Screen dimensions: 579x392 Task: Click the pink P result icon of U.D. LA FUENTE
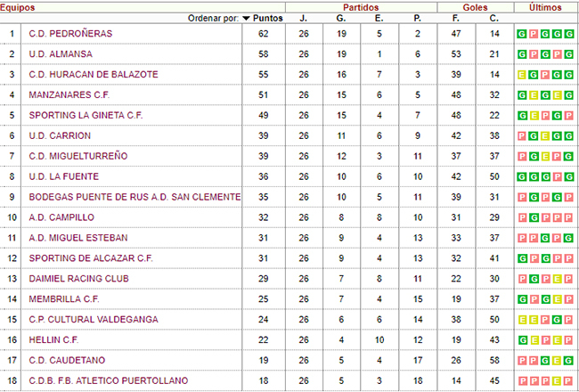(x=557, y=177)
